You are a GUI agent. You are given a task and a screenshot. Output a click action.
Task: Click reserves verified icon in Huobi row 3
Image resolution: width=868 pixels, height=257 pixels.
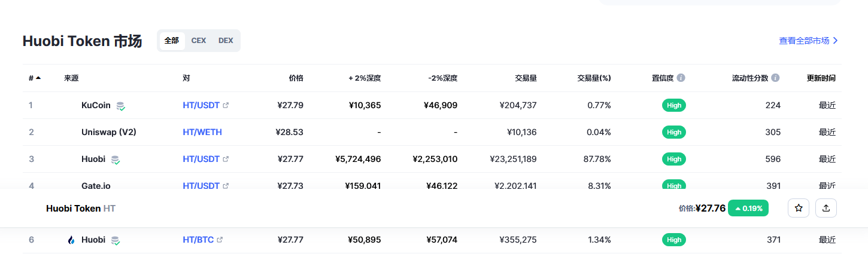pos(116,160)
